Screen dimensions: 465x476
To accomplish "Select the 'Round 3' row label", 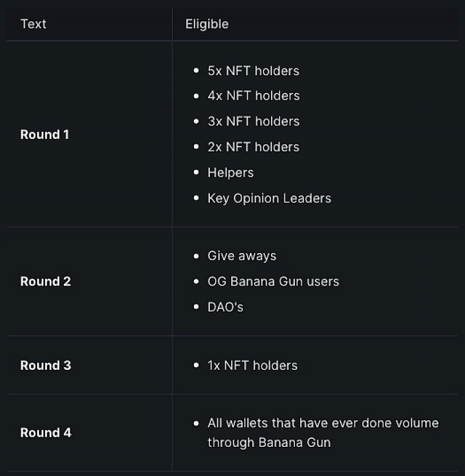I will click(x=46, y=365).
